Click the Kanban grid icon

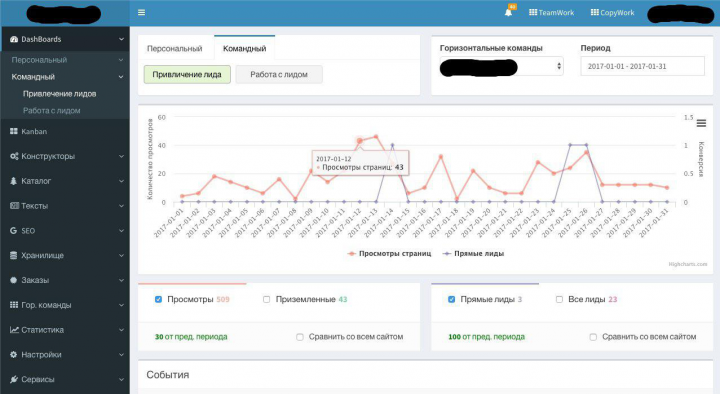click(x=14, y=131)
